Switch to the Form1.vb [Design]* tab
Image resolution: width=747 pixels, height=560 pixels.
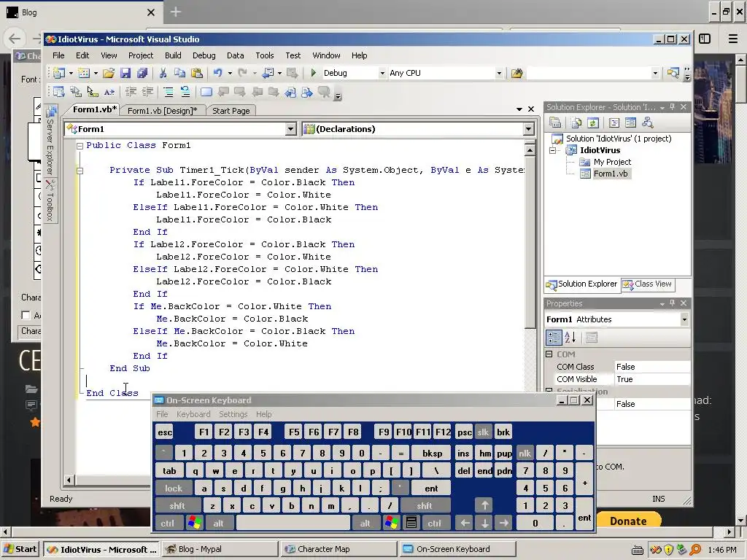163,111
